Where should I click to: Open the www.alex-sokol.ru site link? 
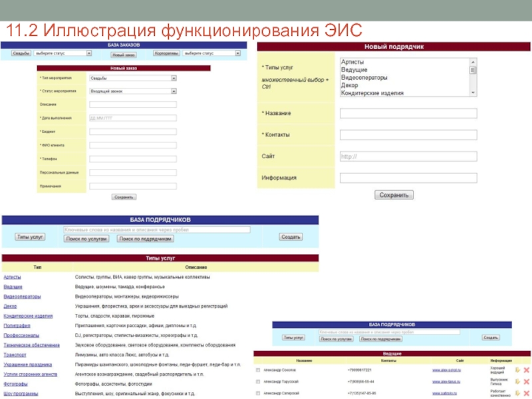point(446,370)
